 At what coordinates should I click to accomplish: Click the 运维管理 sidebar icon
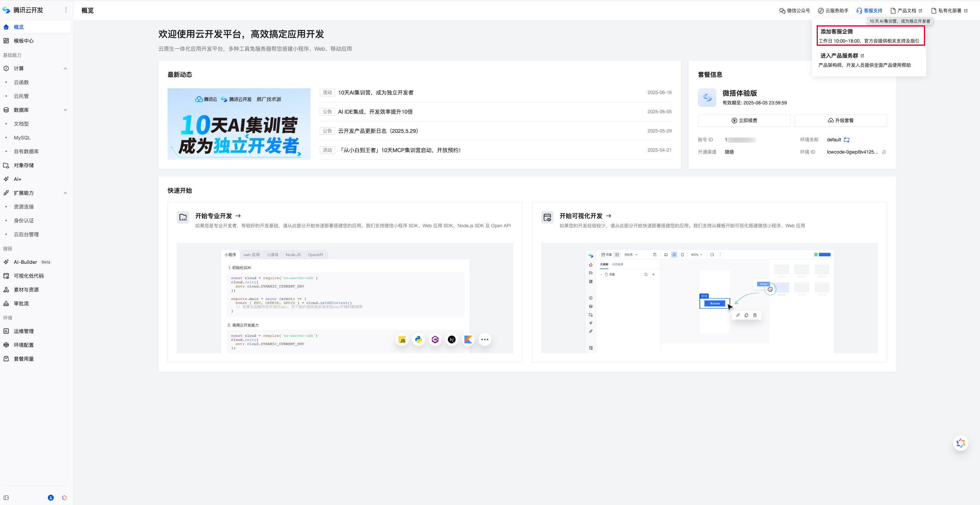point(6,331)
